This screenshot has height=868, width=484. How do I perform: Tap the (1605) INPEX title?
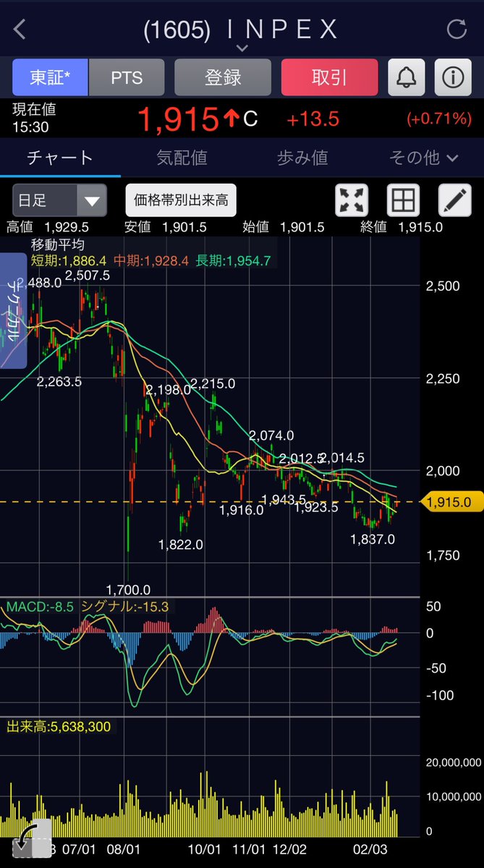click(241, 30)
